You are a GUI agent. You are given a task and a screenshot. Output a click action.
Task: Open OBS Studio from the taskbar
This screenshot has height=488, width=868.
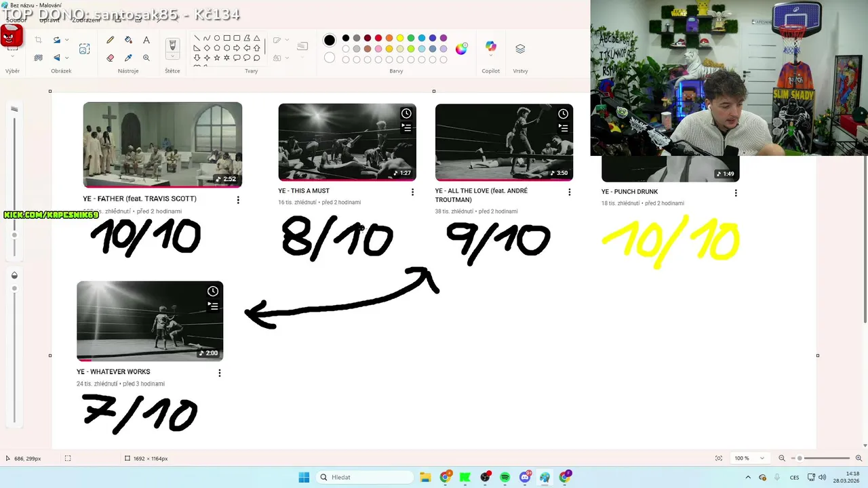pyautogui.click(x=485, y=477)
